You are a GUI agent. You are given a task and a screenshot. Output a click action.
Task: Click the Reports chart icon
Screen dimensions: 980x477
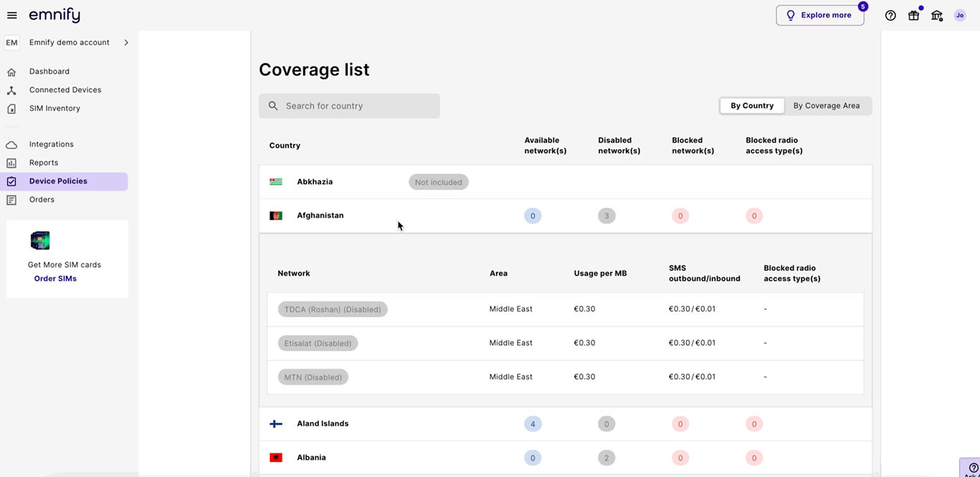11,163
